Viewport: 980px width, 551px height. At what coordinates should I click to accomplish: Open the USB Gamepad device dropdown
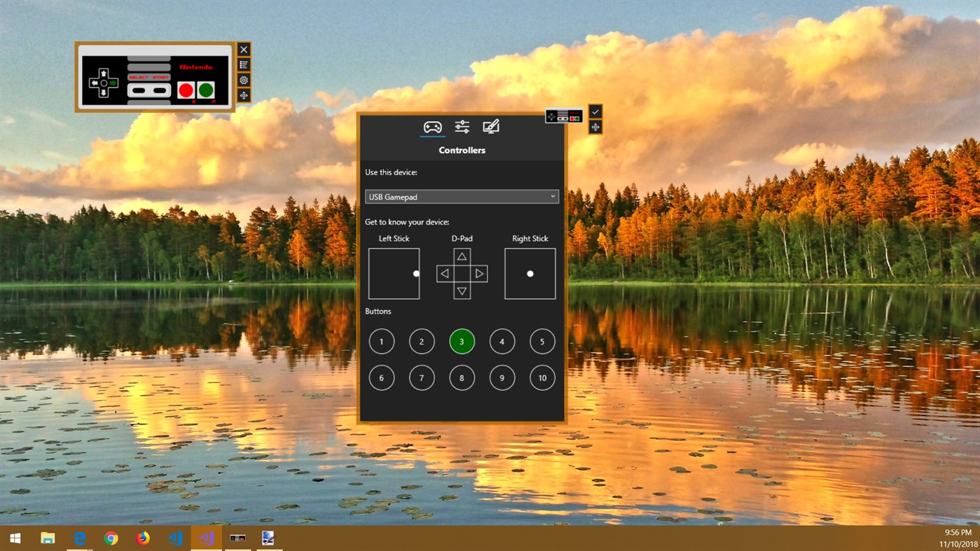tap(462, 196)
